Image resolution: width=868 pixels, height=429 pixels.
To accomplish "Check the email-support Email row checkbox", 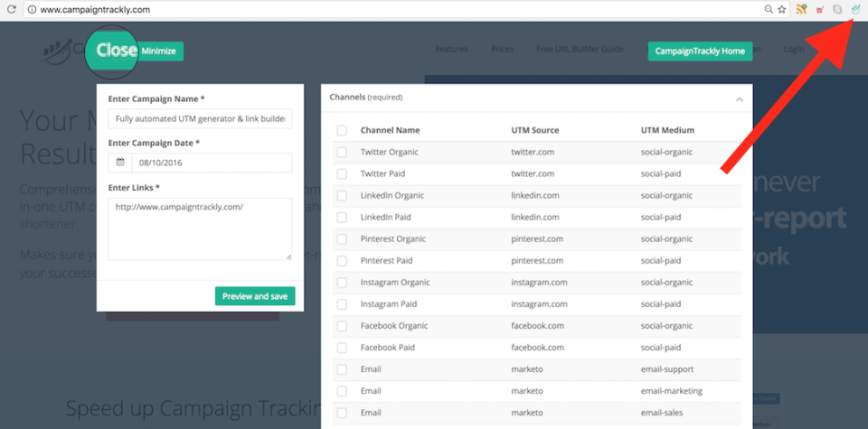I will [342, 370].
